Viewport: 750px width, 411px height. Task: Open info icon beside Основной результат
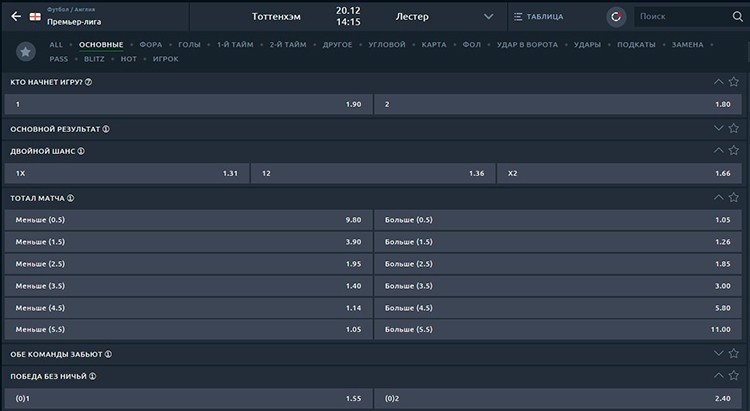pos(106,129)
